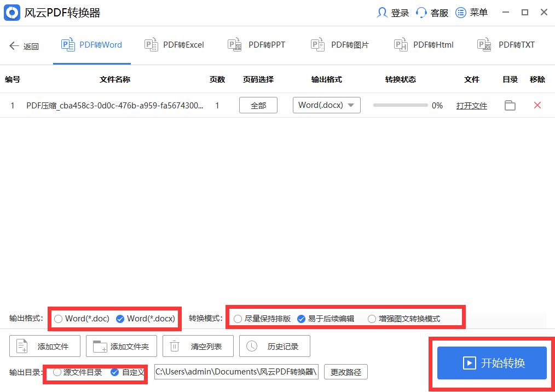Viewport: 555px width, 392px height.
Task: Click the 客服 text label
Action: click(440, 13)
